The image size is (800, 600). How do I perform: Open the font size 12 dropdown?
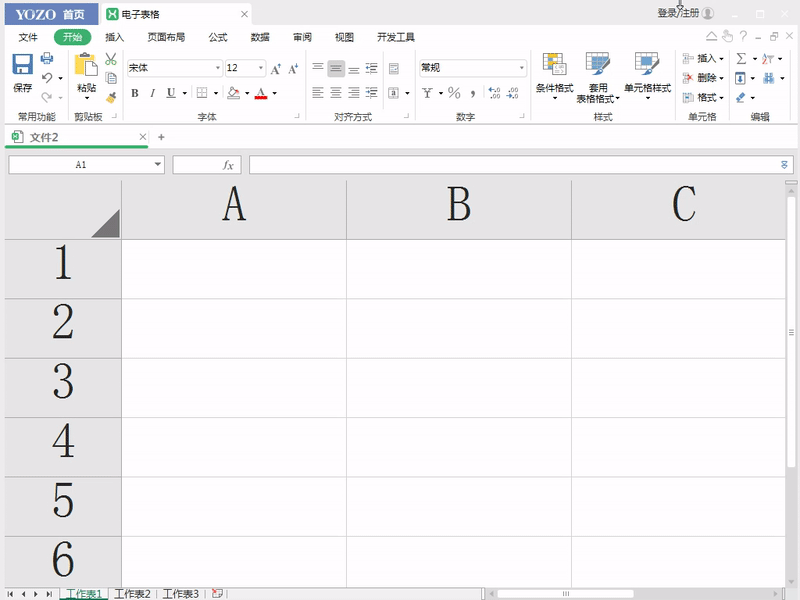(x=261, y=68)
